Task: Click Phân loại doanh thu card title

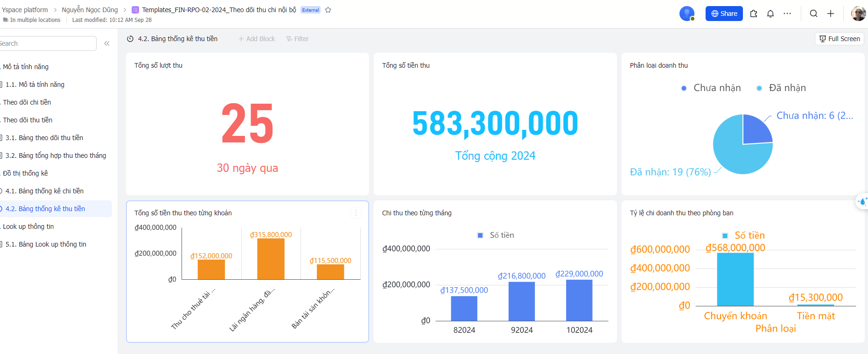Action: pyautogui.click(x=658, y=65)
